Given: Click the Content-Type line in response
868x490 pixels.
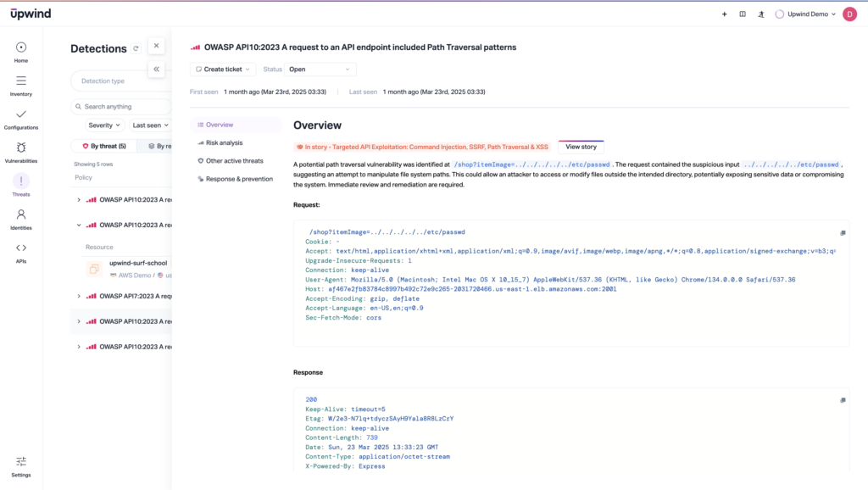Looking at the screenshot, I should click(377, 457).
